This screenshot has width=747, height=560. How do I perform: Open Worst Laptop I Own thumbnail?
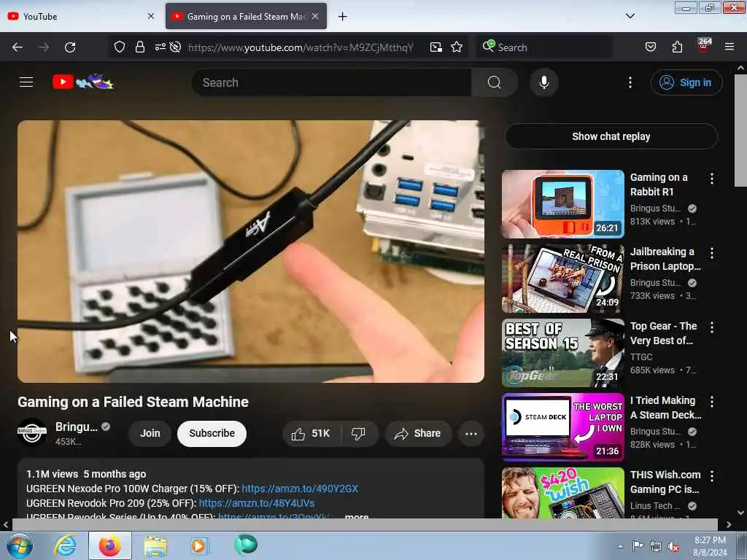pyautogui.click(x=562, y=427)
